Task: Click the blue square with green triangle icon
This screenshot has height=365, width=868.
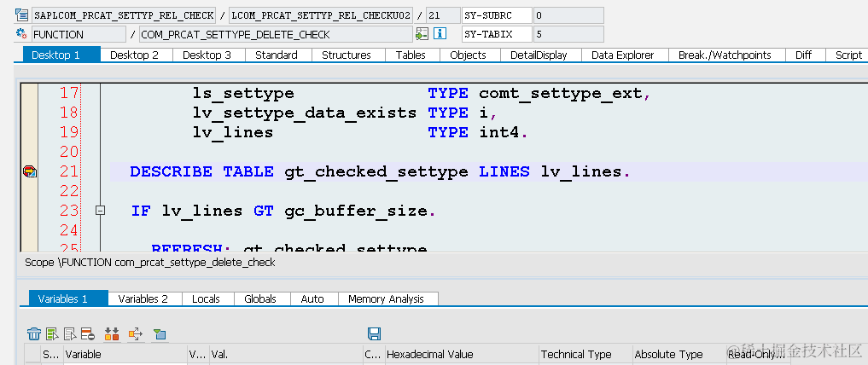Action: tap(160, 333)
